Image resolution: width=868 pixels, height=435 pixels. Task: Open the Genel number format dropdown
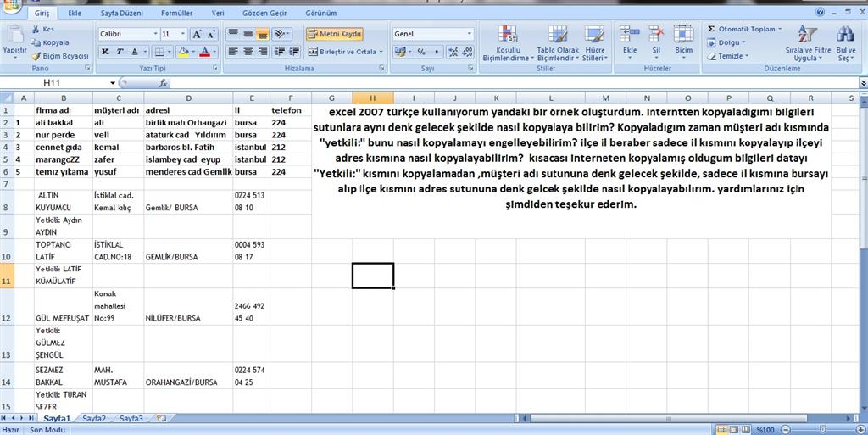click(470, 34)
